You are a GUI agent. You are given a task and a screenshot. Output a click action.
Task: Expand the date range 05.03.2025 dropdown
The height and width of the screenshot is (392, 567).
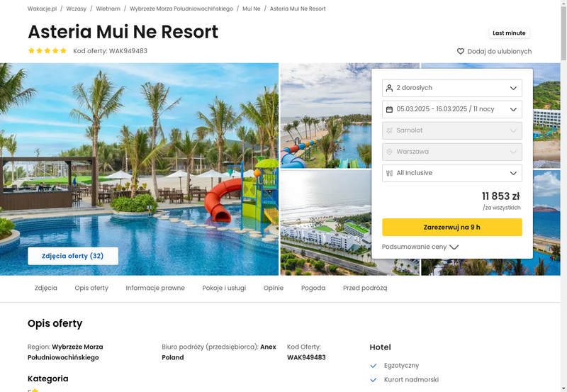pos(452,109)
